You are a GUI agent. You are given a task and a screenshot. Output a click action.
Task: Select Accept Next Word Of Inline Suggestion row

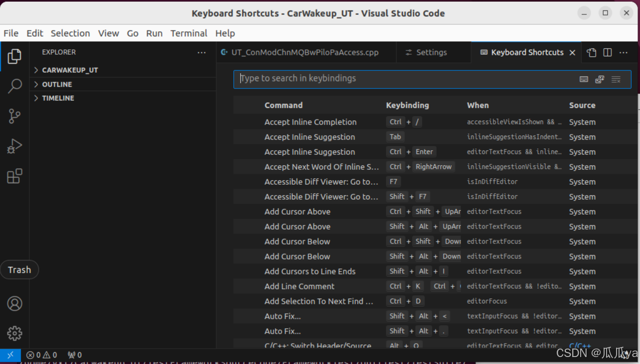435,167
